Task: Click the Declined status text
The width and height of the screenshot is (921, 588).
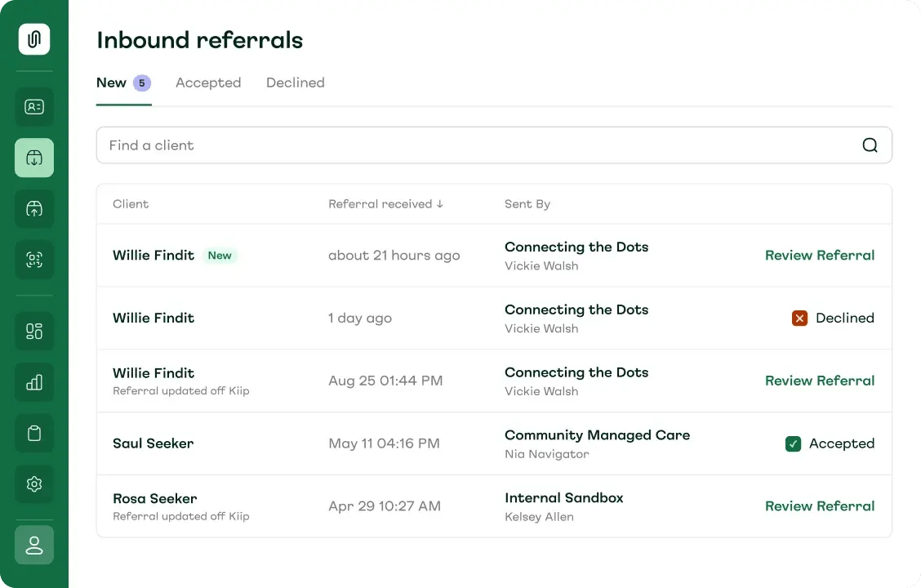Action: point(844,318)
